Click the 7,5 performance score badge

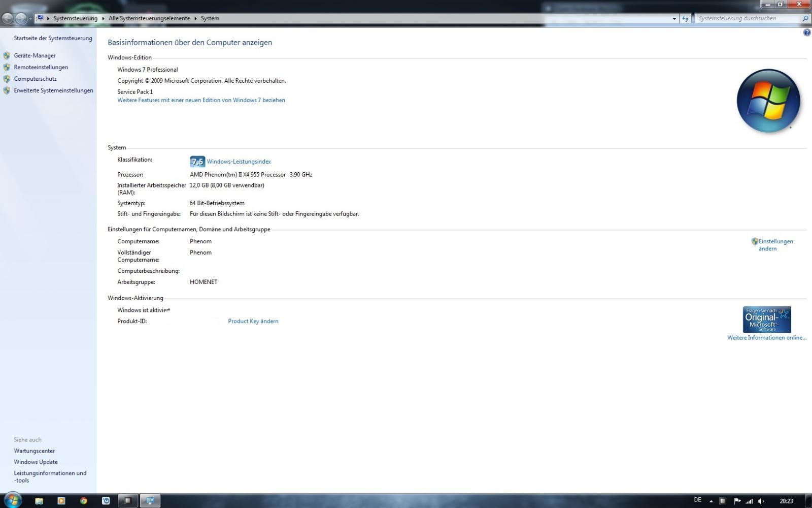(x=197, y=162)
